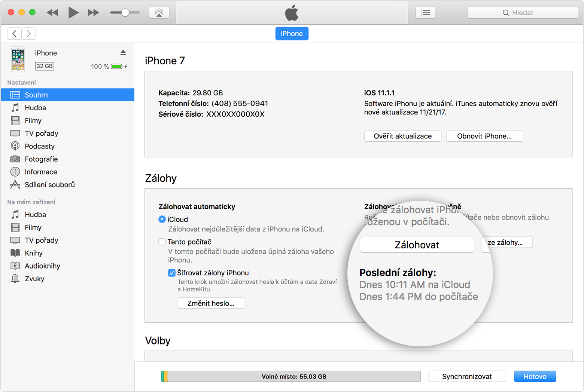Click the Knihy book icon
Screen dimensions: 584x392
[15, 253]
